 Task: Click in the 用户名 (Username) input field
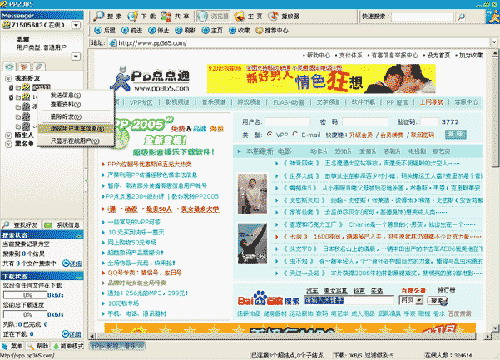click(x=287, y=122)
